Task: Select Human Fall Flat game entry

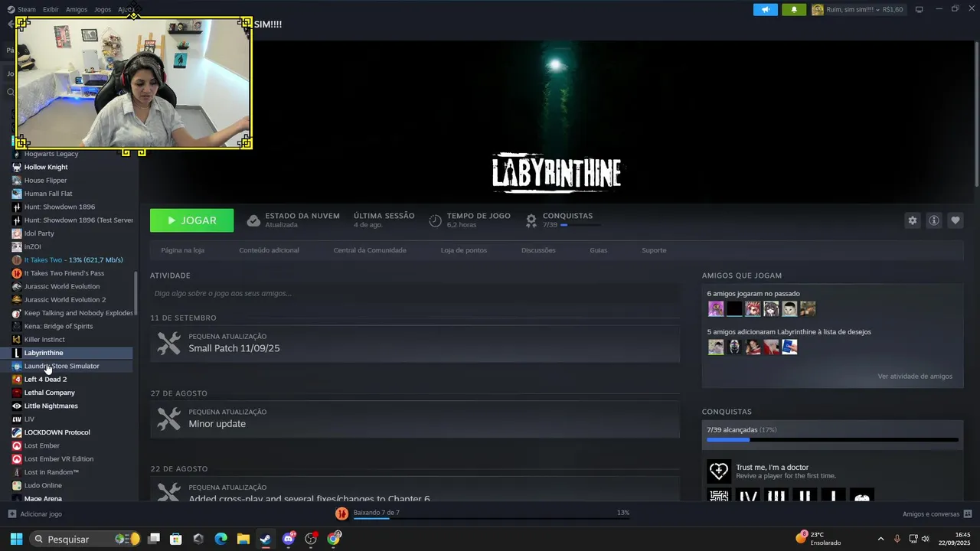Action: click(73, 194)
